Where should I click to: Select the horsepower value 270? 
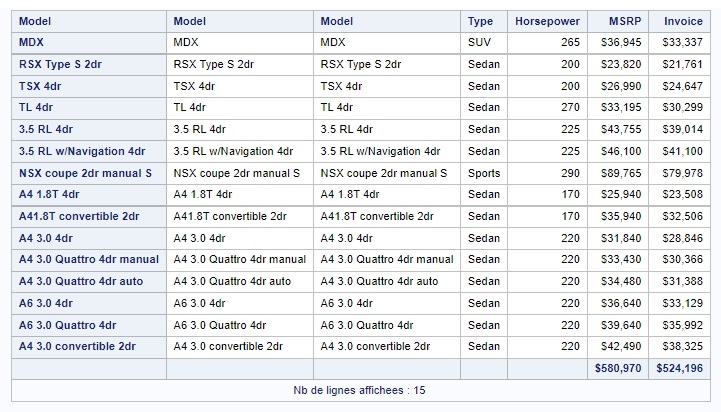coord(570,108)
